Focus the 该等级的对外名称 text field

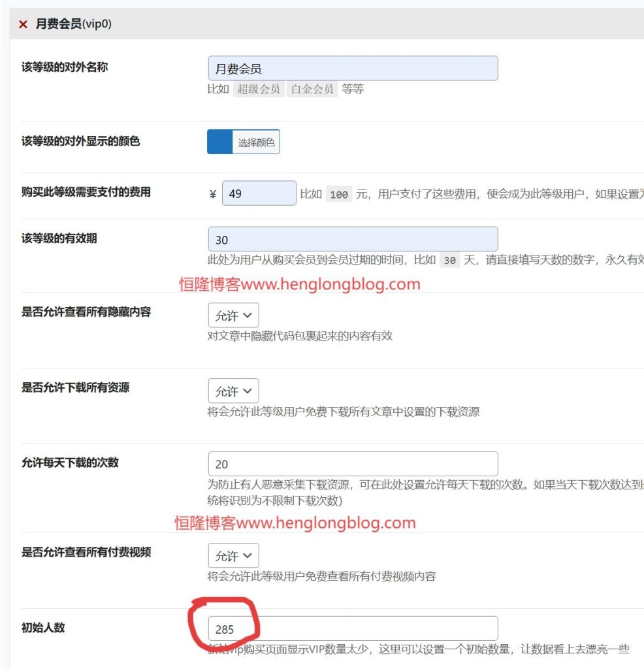pyautogui.click(x=353, y=69)
